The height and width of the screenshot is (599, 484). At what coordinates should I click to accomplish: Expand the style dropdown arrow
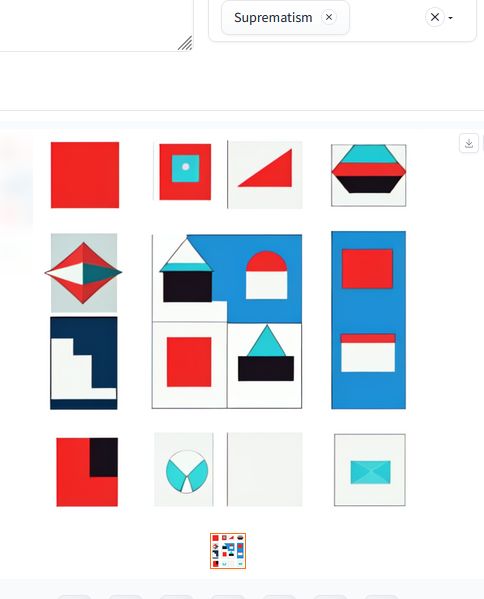tap(450, 18)
